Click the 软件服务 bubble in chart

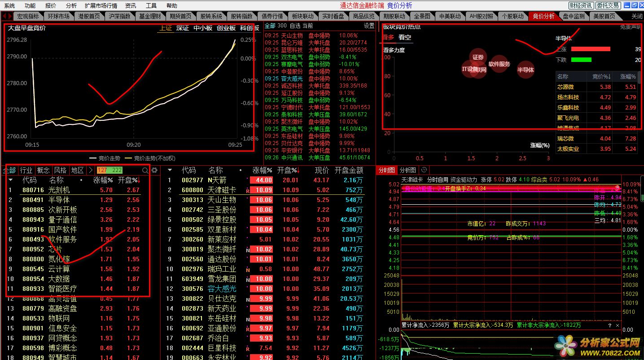pyautogui.click(x=499, y=64)
